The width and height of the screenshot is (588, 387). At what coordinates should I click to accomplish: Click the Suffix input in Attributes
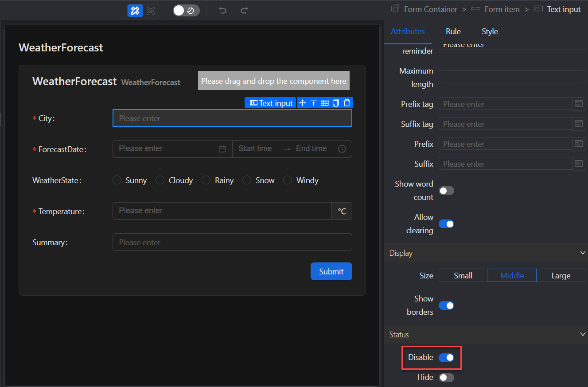(x=506, y=164)
